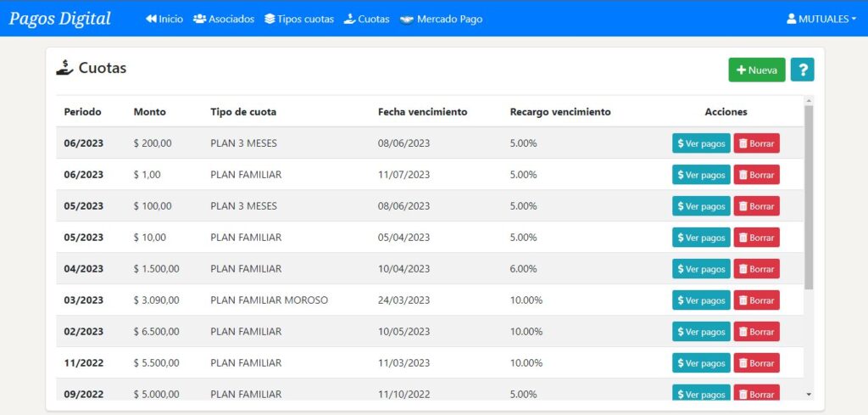Click the Asociados people icon
The height and width of the screenshot is (415, 868).
point(199,19)
